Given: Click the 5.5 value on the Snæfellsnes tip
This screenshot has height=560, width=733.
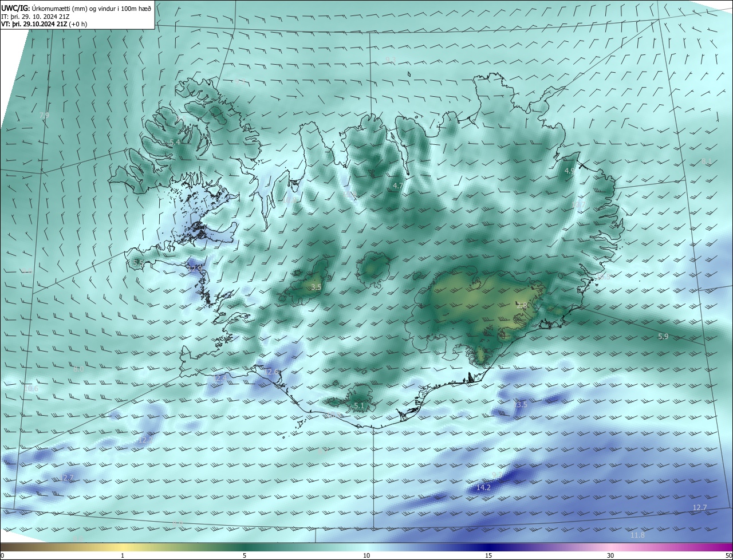Looking at the screenshot, I should [138, 263].
